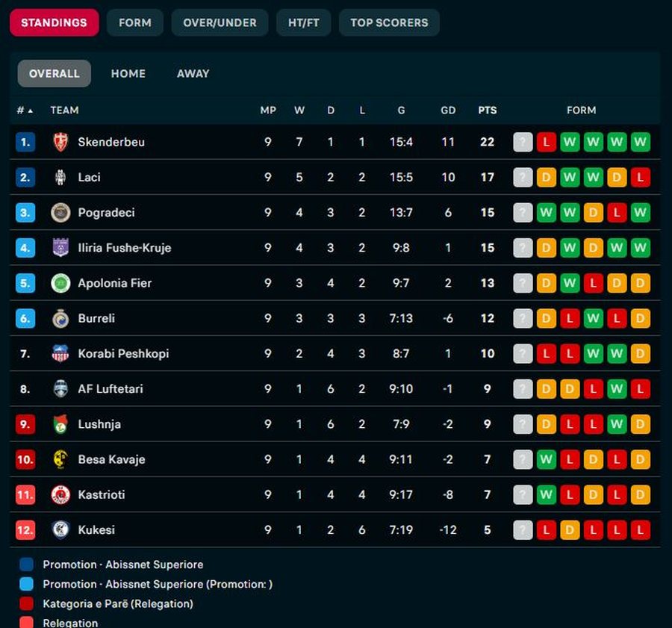This screenshot has width=672, height=628.
Task: Click the Kastrioti red team logo
Action: (x=60, y=494)
